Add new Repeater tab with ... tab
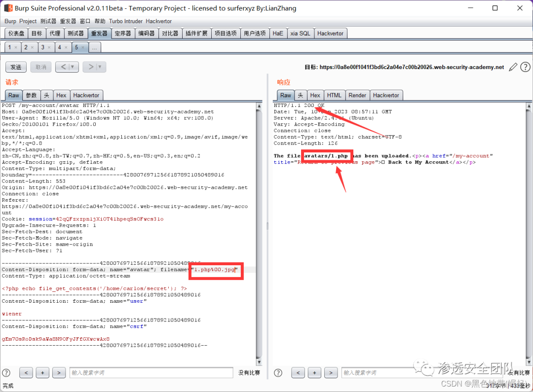This screenshot has width=533, height=392. [x=94, y=47]
